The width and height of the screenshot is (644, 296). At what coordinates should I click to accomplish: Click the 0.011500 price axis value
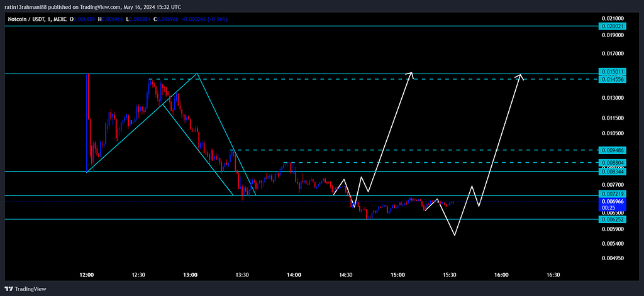pos(613,118)
